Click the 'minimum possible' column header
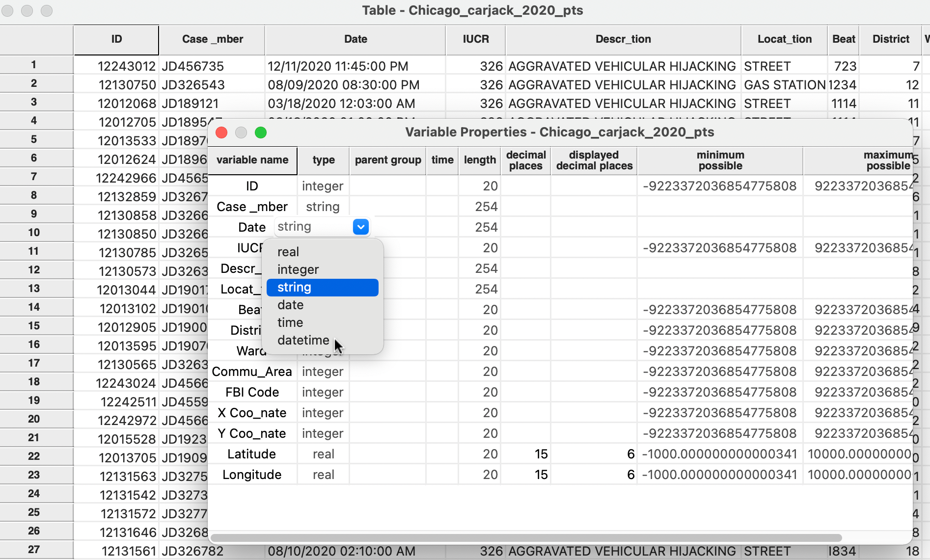 (720, 160)
